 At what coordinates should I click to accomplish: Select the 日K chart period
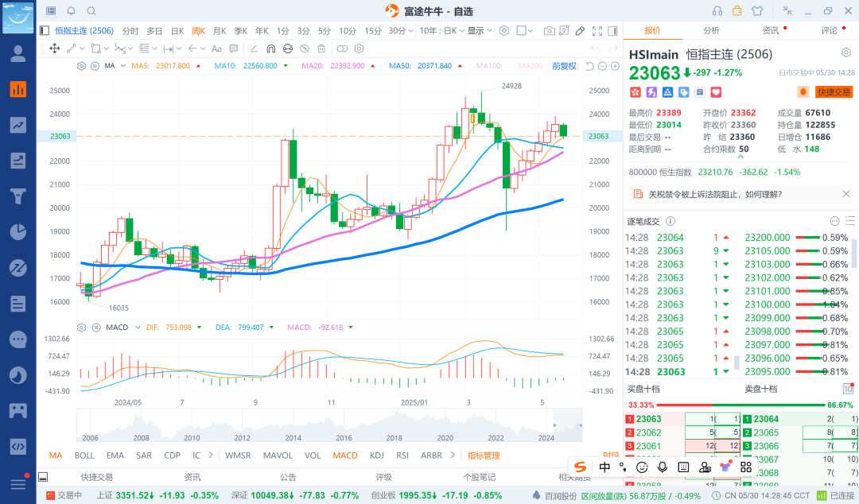[x=177, y=31]
